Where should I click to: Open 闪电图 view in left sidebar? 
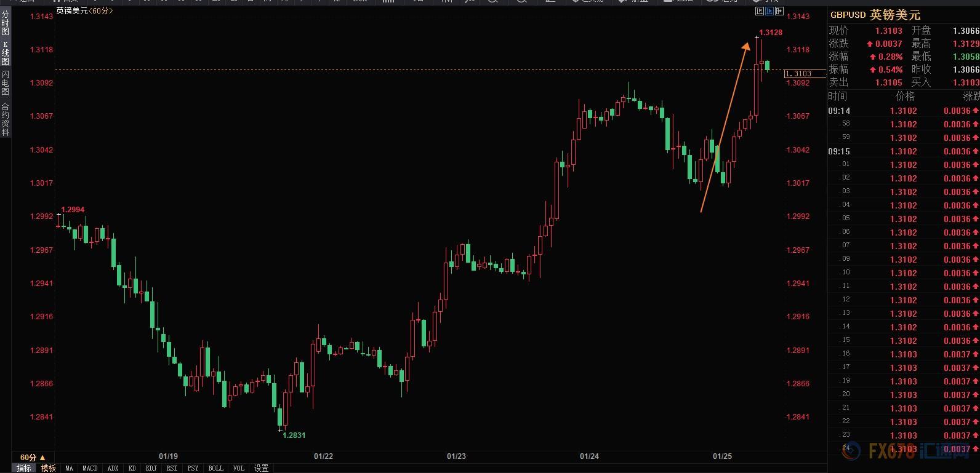click(x=6, y=83)
